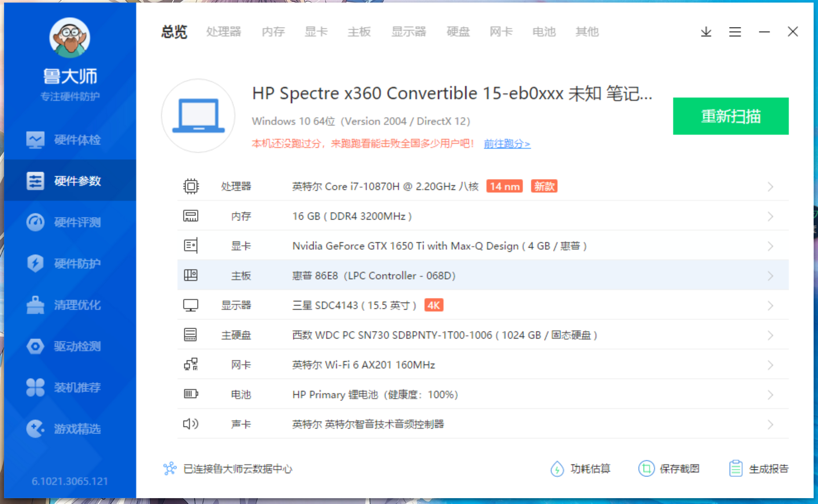Open 硬件体检 in the sidebar

coord(70,139)
